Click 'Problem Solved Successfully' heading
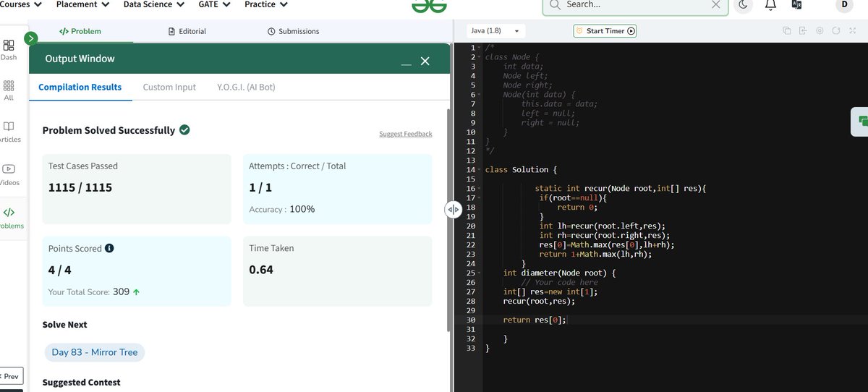 click(109, 130)
